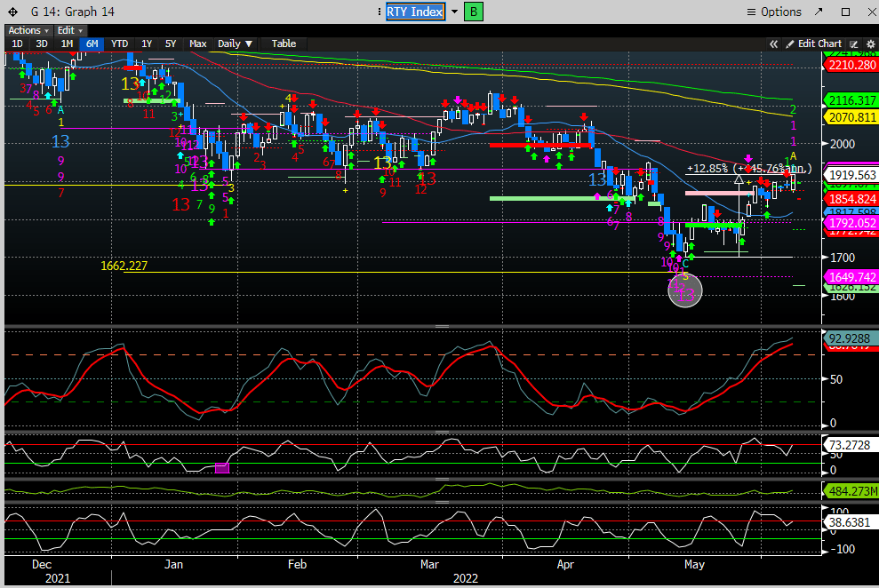
Task: Switch the chart range to 1D
Action: coord(17,44)
